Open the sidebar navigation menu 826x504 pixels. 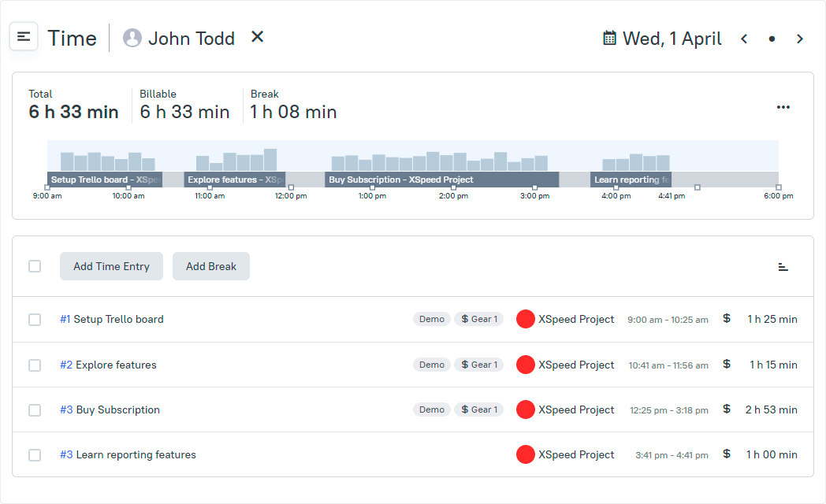24,35
